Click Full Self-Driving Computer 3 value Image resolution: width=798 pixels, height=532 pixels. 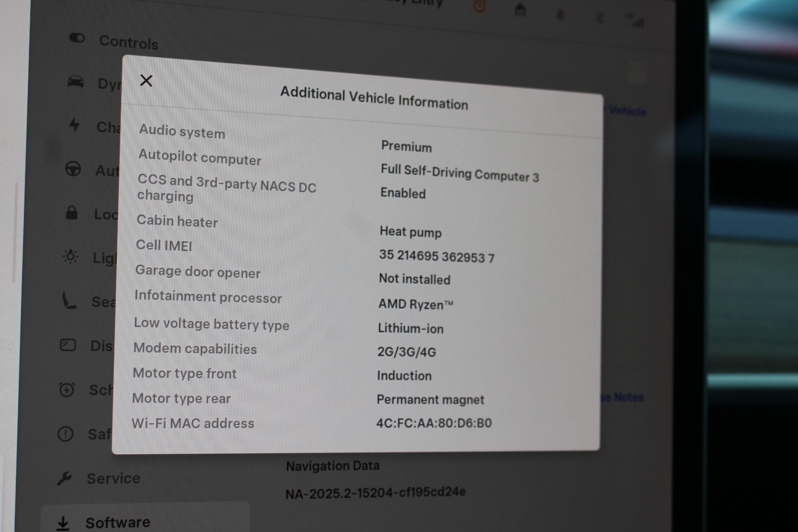click(460, 173)
